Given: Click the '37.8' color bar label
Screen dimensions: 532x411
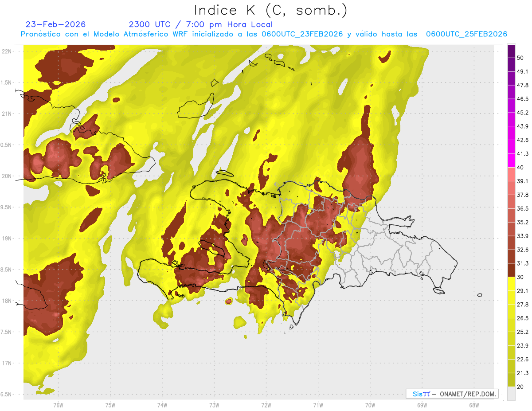Looking at the screenshot, I should [523, 195].
